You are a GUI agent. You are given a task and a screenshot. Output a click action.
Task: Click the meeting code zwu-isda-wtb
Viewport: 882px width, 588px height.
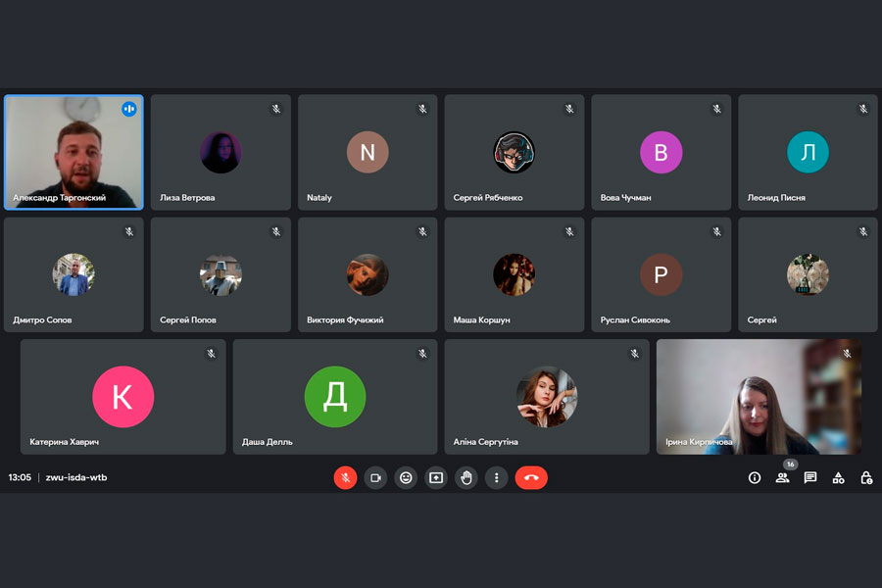(75, 477)
